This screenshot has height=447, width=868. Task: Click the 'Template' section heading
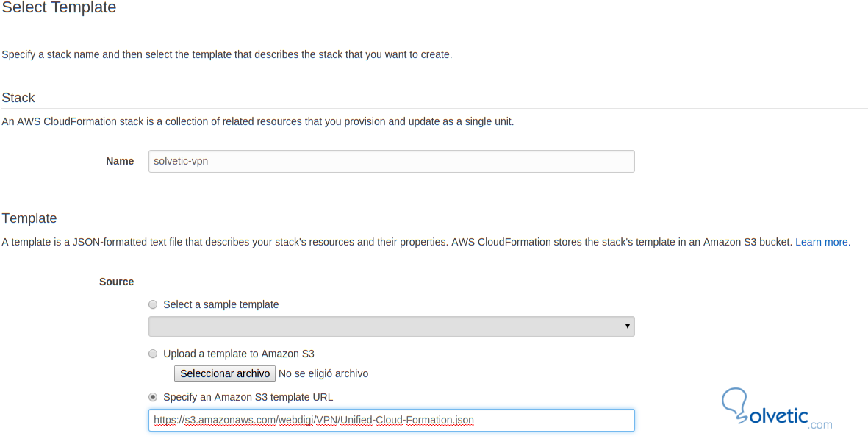[x=29, y=218]
